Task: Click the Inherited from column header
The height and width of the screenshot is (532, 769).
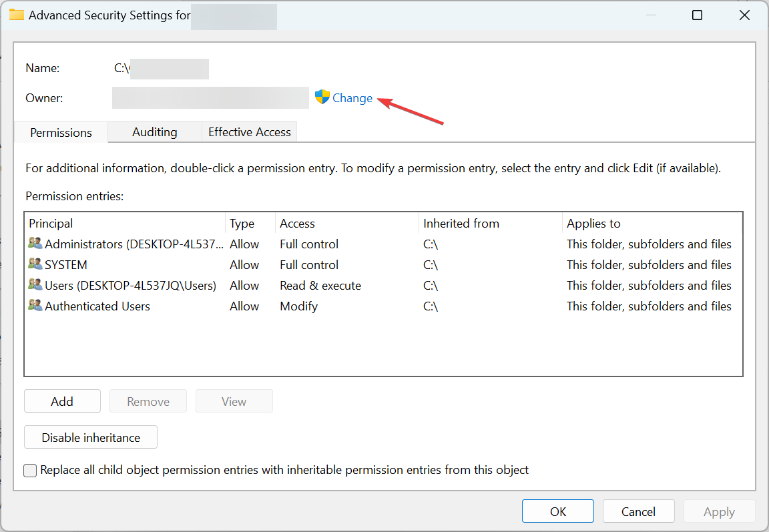Action: coord(461,224)
